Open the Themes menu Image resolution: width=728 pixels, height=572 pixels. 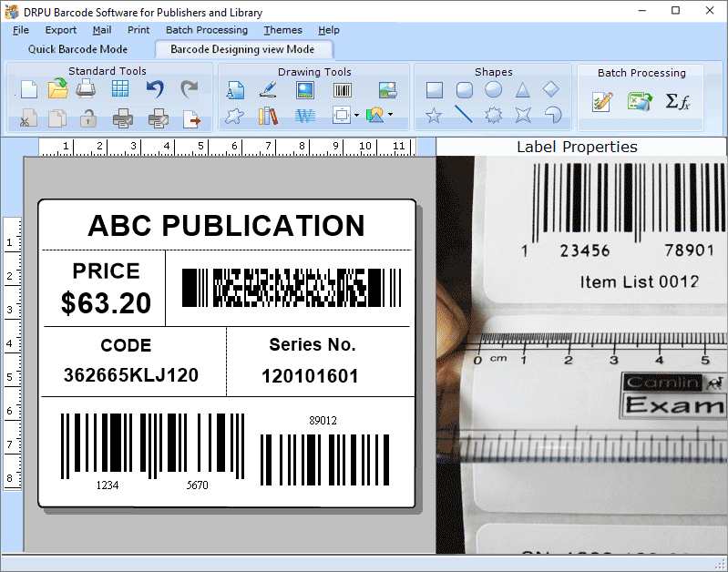point(282,30)
